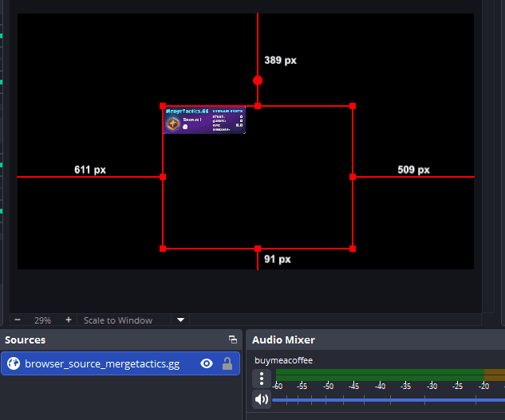
Task: Select the Scale to Window option
Action: tap(118, 320)
